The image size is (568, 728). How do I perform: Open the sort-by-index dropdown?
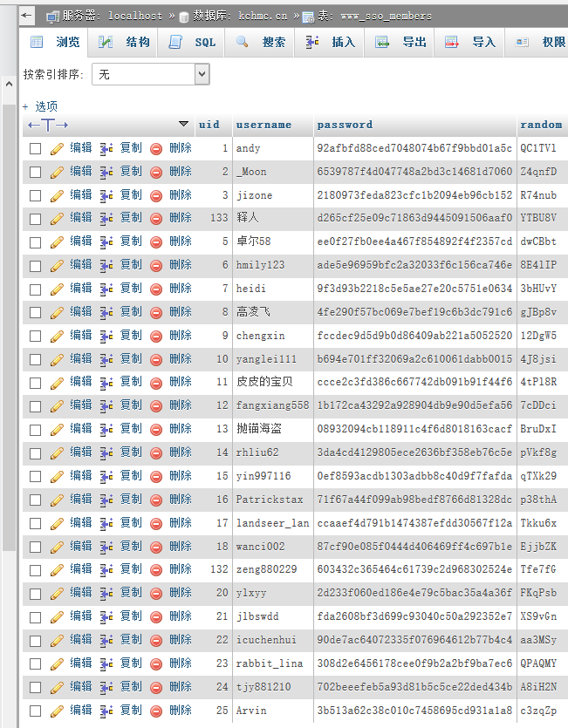coord(150,75)
